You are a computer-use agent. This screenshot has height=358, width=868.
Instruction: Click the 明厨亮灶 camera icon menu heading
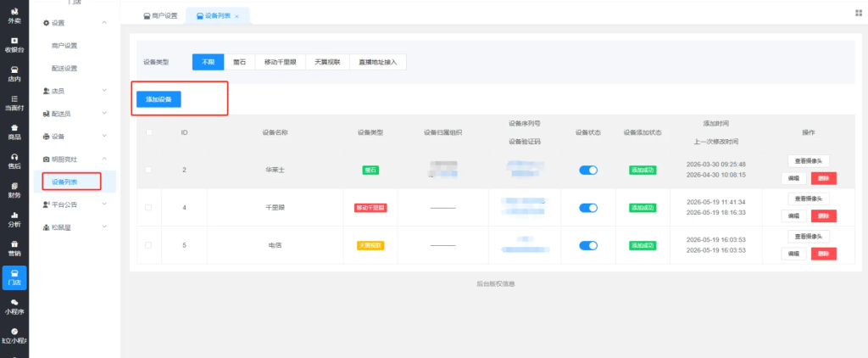(x=60, y=159)
